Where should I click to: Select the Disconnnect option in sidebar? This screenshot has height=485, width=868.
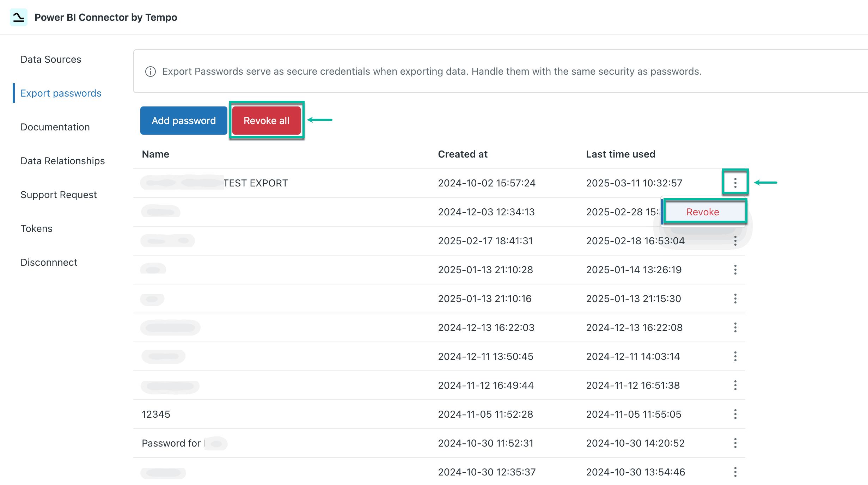click(49, 262)
